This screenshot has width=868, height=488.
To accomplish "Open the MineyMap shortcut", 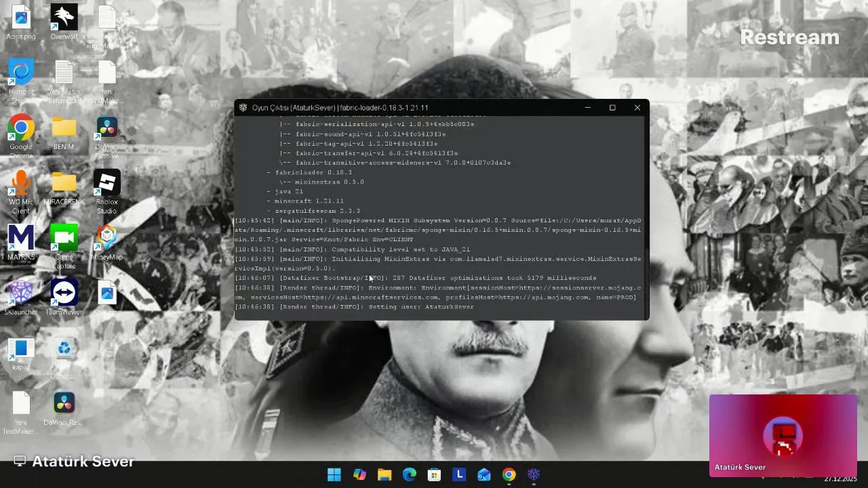I will point(106,242).
